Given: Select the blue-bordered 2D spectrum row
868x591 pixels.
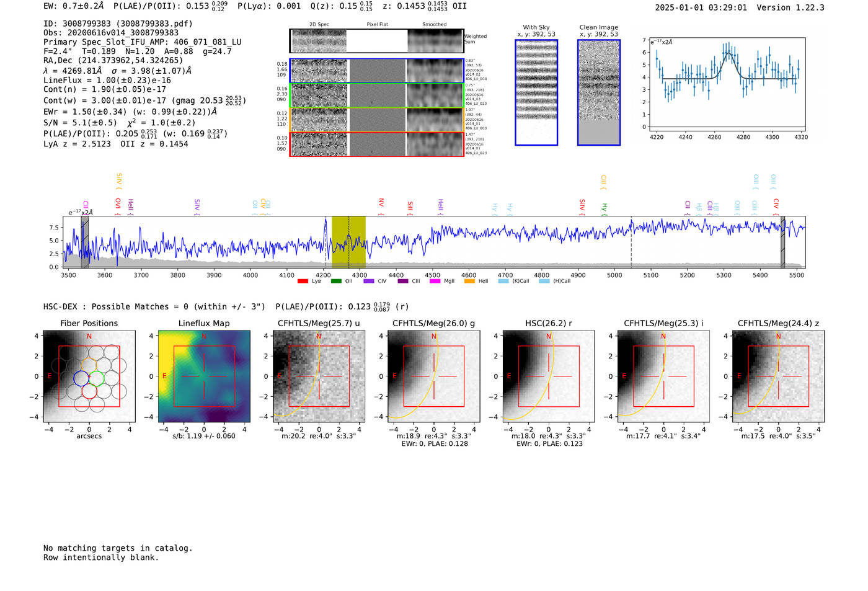Looking at the screenshot, I should pyautogui.click(x=376, y=71).
